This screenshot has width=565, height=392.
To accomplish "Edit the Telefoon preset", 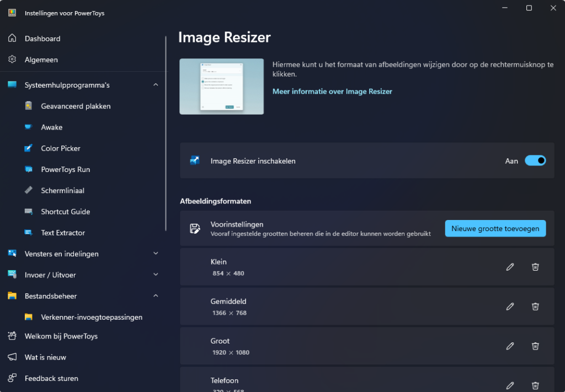I will click(x=510, y=385).
